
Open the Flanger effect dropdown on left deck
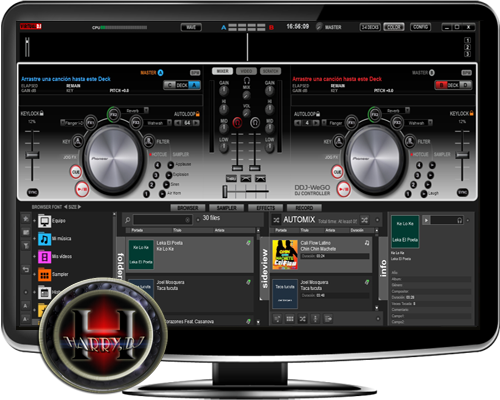point(63,123)
